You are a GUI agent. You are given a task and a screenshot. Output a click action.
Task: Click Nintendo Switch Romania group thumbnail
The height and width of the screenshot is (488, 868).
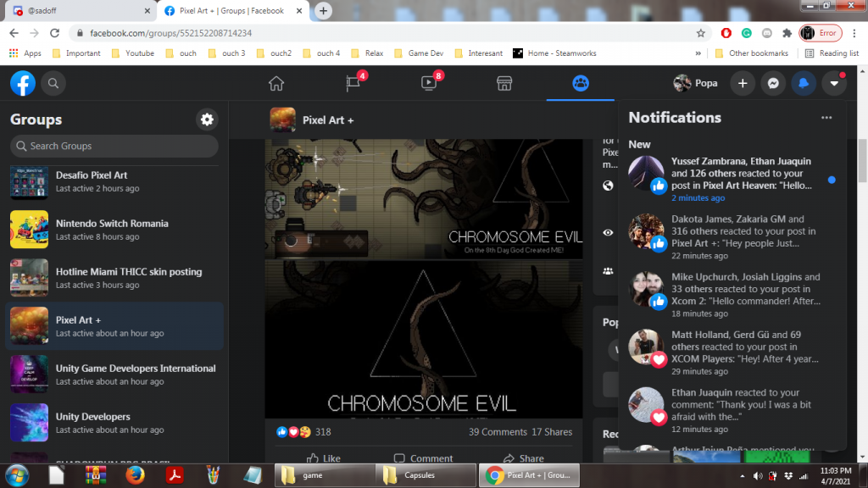click(30, 230)
